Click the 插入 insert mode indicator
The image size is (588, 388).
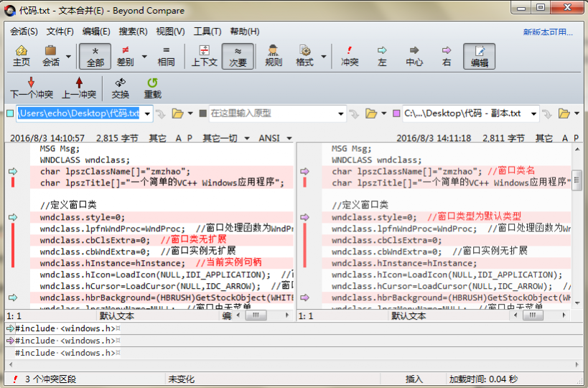[414, 379]
